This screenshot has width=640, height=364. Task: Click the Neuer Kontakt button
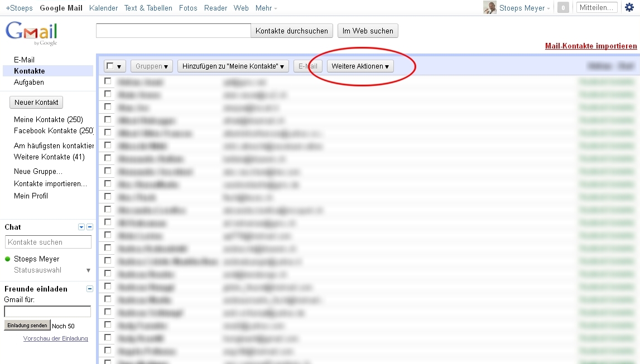[x=36, y=103]
